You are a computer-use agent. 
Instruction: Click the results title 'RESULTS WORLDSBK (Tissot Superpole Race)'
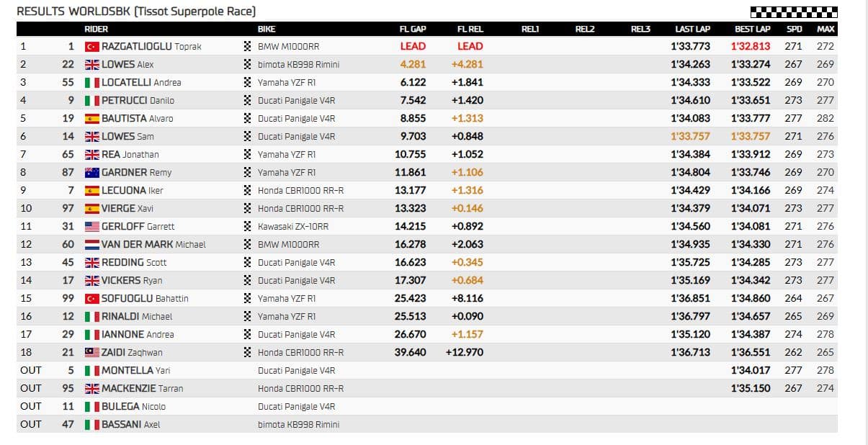point(136,11)
